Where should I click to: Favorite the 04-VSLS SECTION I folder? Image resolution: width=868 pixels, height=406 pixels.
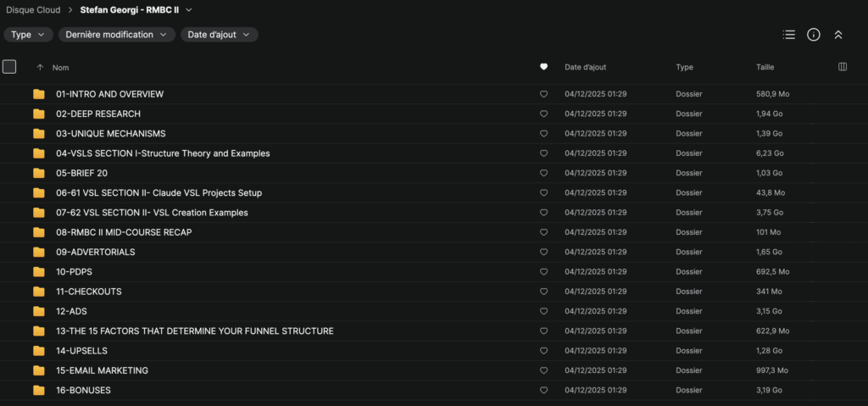(x=543, y=153)
